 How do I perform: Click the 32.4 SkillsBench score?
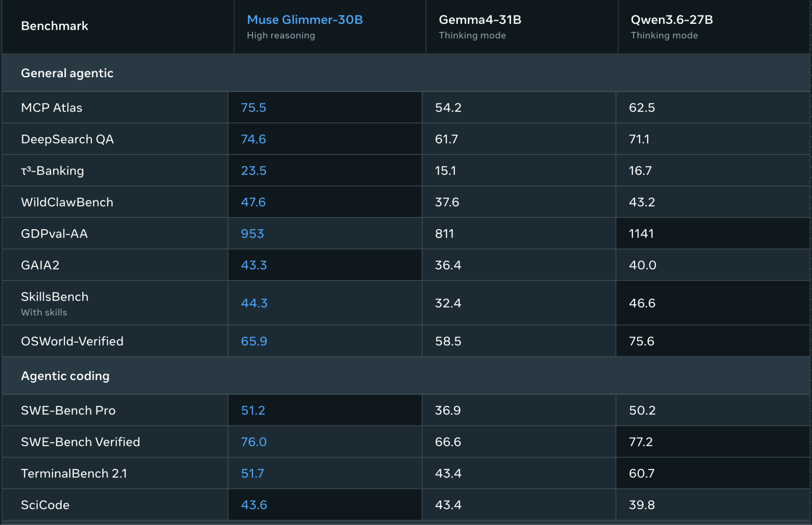click(x=448, y=303)
